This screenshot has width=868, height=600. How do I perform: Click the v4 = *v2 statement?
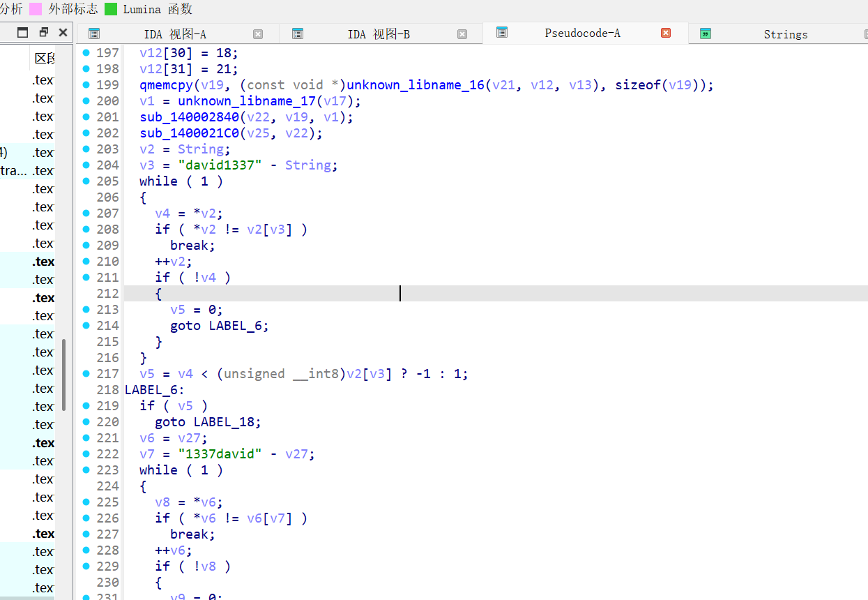pyautogui.click(x=189, y=213)
